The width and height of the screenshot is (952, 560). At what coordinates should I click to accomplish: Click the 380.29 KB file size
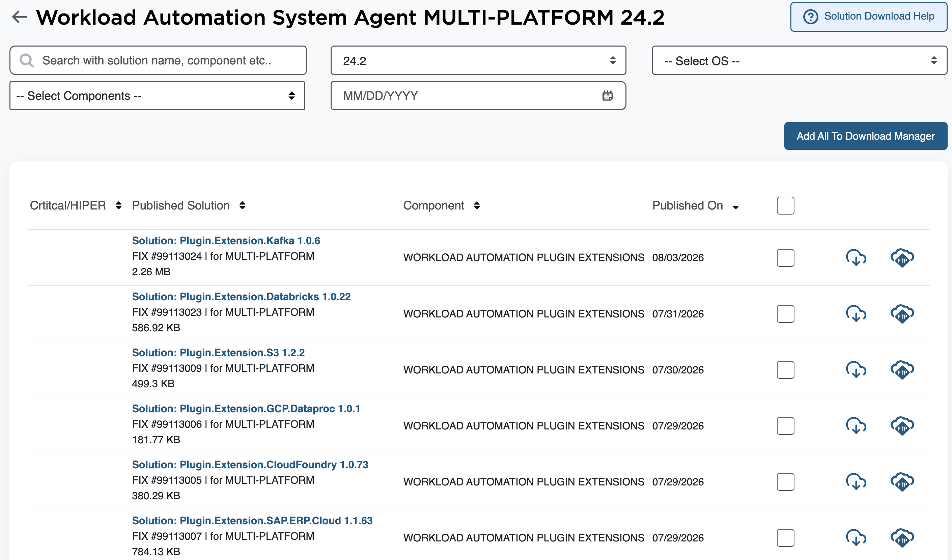[156, 495]
